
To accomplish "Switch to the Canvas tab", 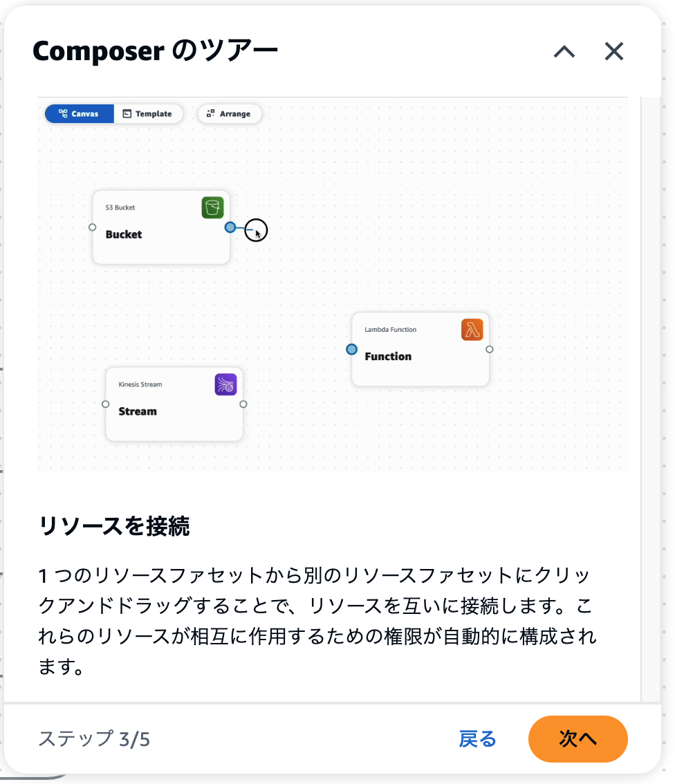I will point(79,114).
